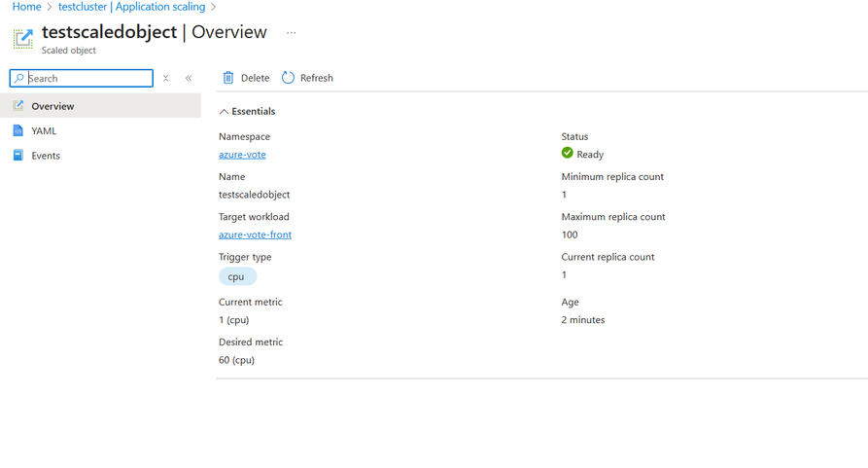Screen dimensions: 868x468
Task: Focus the sidebar Search field
Action: click(x=82, y=78)
